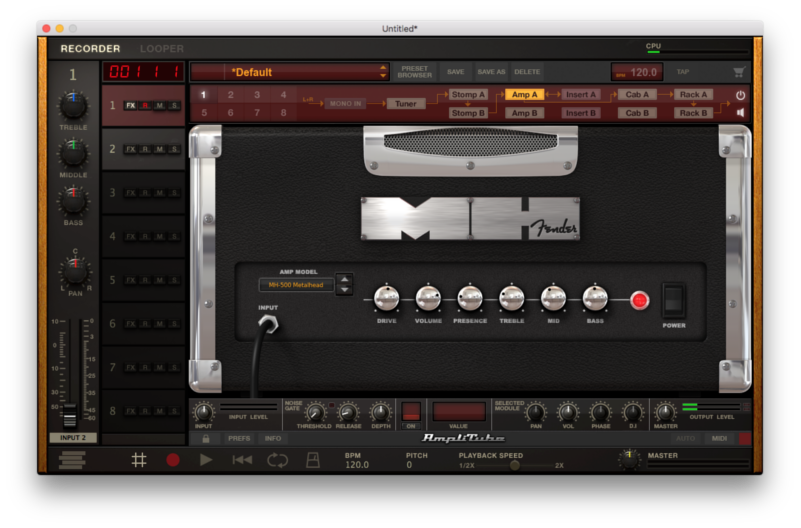Image resolution: width=801 pixels, height=528 pixels.
Task: Adjust the amp DRIVE knob
Action: [387, 298]
